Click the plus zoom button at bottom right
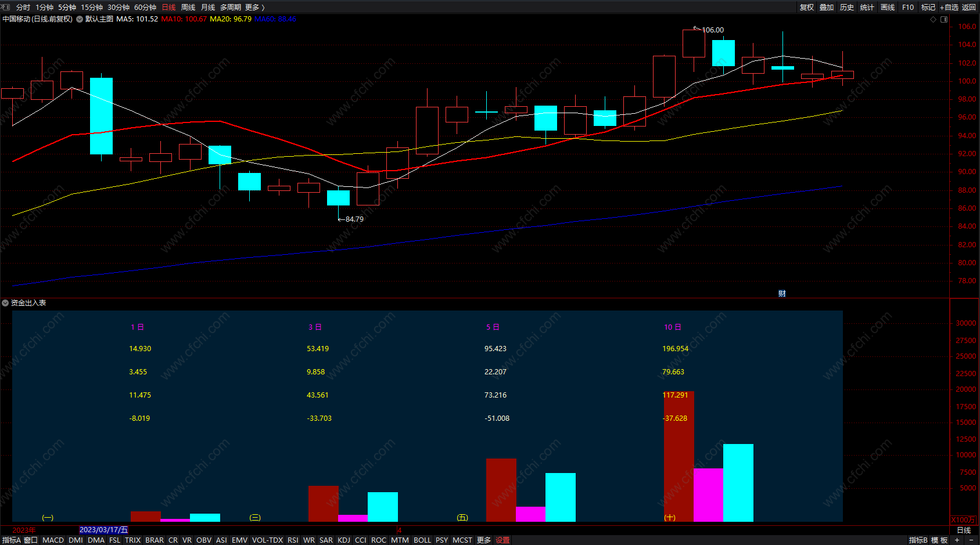Image resolution: width=980 pixels, height=545 pixels. point(957,540)
